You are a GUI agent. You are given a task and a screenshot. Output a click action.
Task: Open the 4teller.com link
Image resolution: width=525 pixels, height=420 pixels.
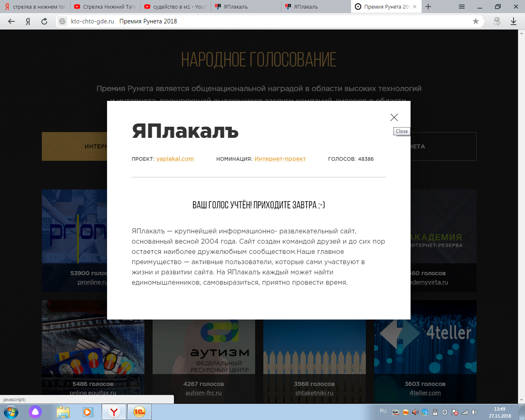[425, 393]
